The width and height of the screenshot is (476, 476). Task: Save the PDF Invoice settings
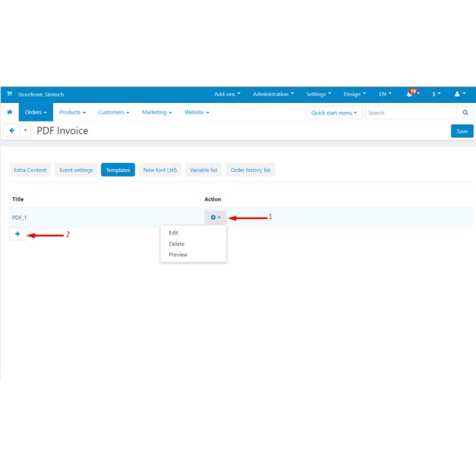(462, 131)
